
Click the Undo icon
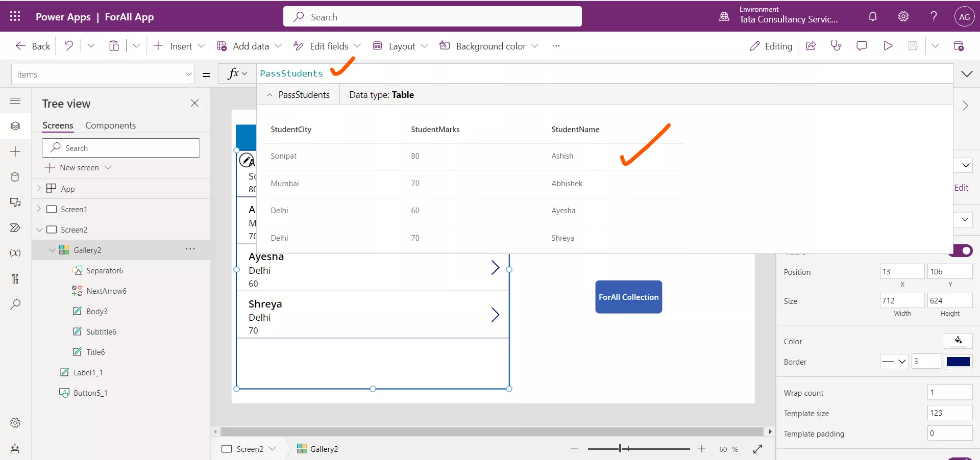[68, 46]
